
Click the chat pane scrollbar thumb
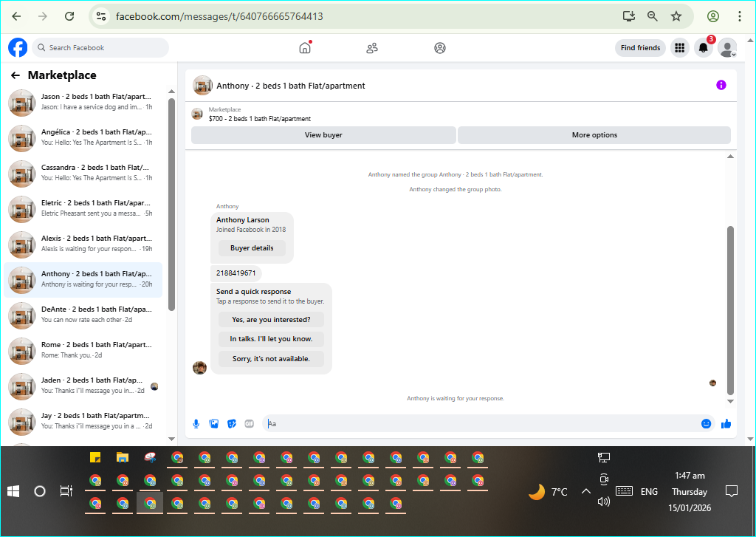[x=730, y=311]
